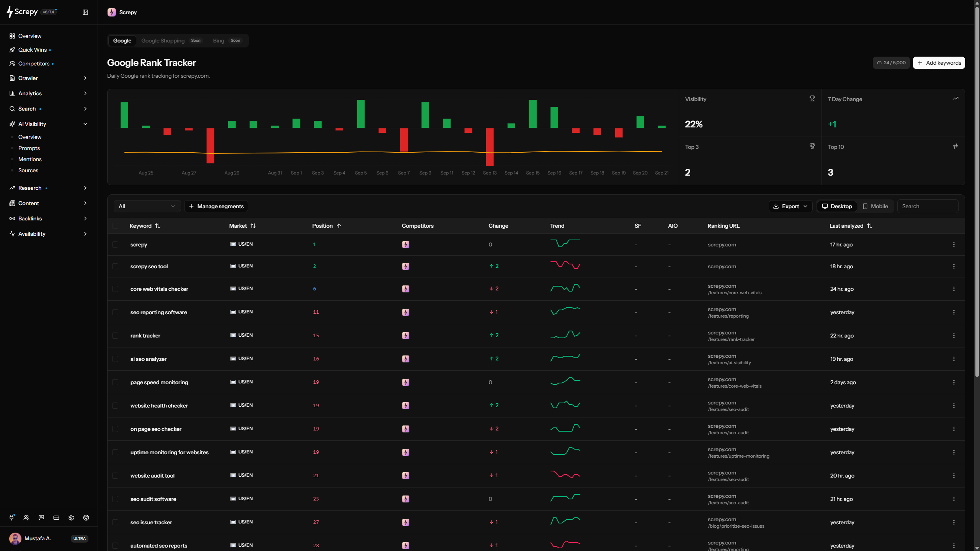This screenshot has width=980, height=551.
Task: Open the billing card icon
Action: (56, 518)
